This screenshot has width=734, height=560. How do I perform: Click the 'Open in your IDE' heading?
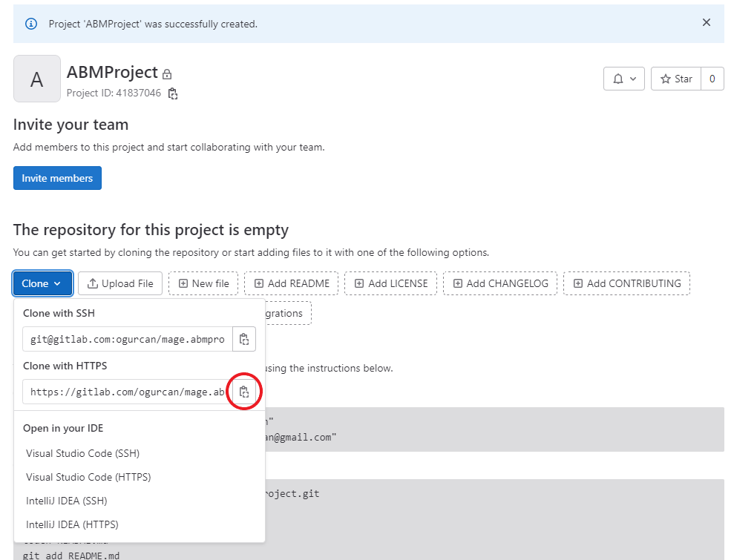point(63,429)
